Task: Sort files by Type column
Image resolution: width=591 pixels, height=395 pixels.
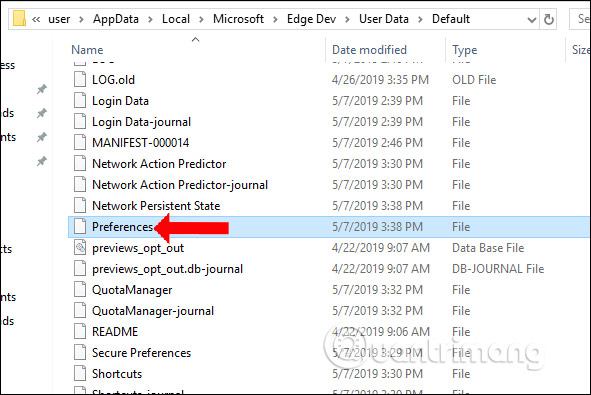Action: (465, 50)
